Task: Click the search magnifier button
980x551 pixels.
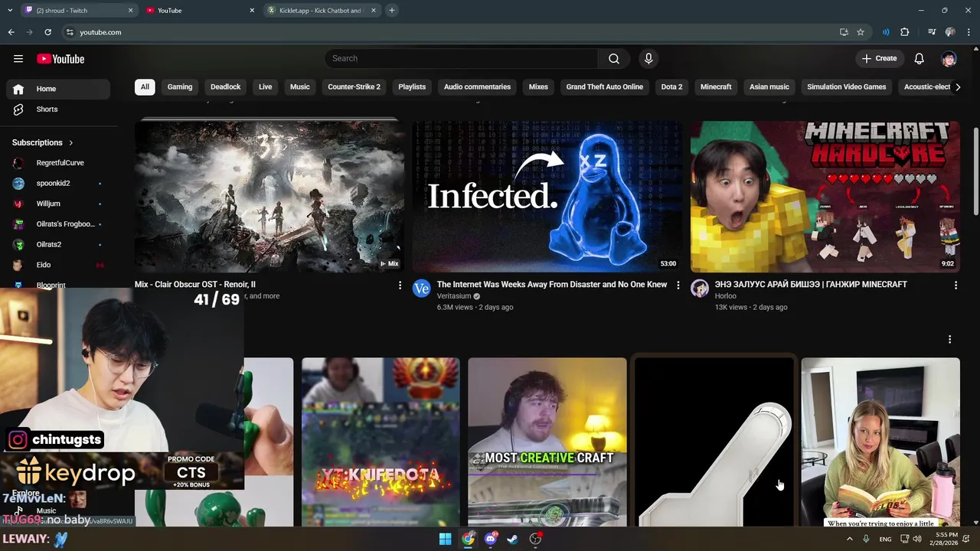Action: click(614, 59)
